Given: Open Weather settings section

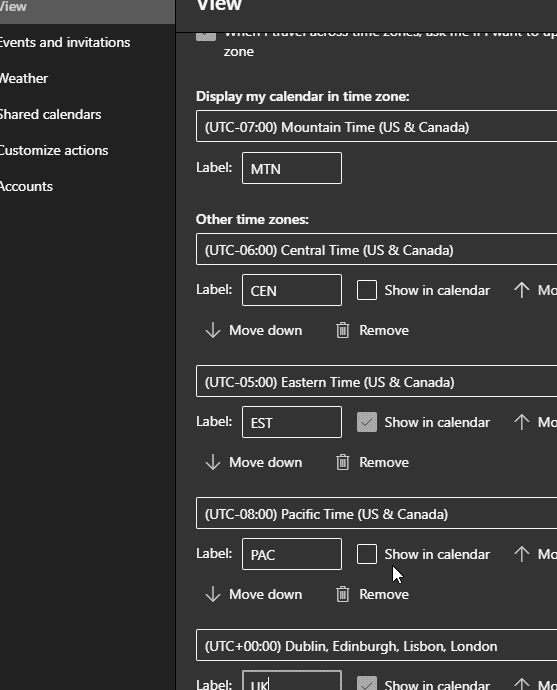Looking at the screenshot, I should 24,78.
